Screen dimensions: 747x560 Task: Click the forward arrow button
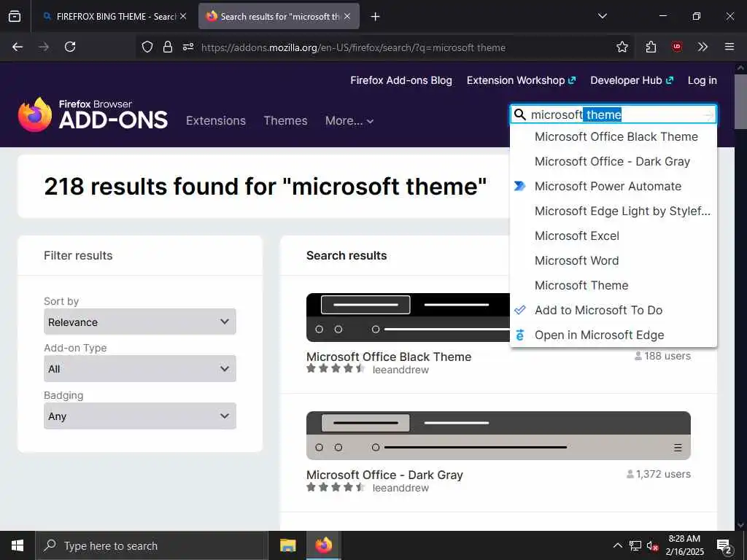pos(44,47)
